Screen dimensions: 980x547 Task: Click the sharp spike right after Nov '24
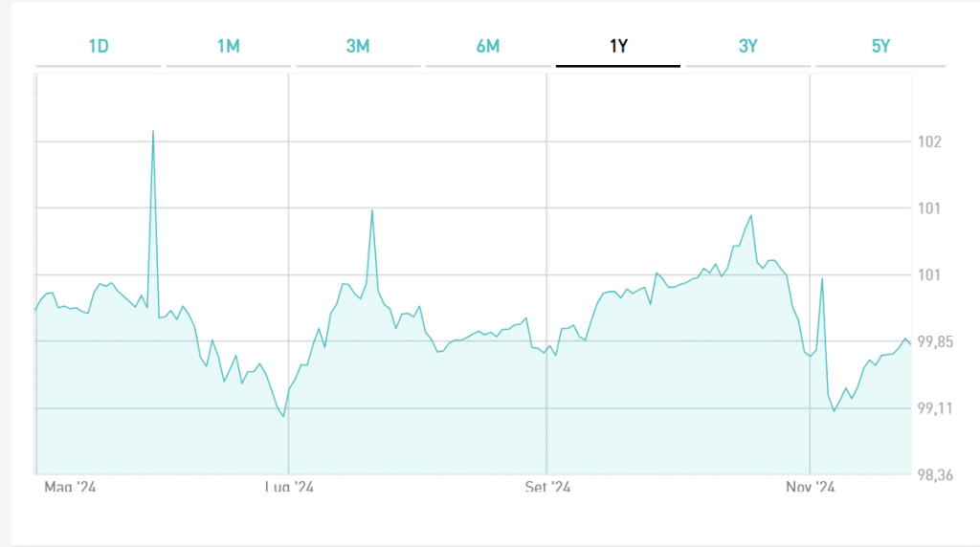click(x=822, y=278)
